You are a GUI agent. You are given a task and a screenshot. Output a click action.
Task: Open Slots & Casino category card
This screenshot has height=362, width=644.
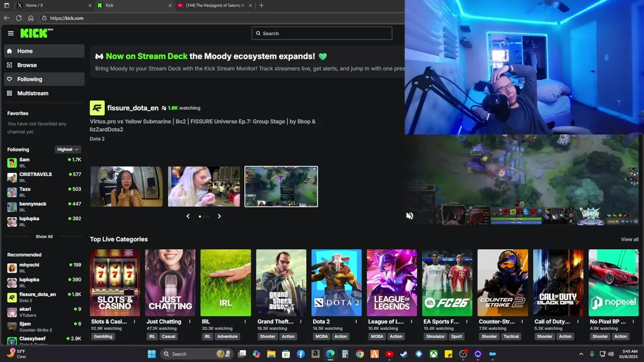(x=115, y=283)
